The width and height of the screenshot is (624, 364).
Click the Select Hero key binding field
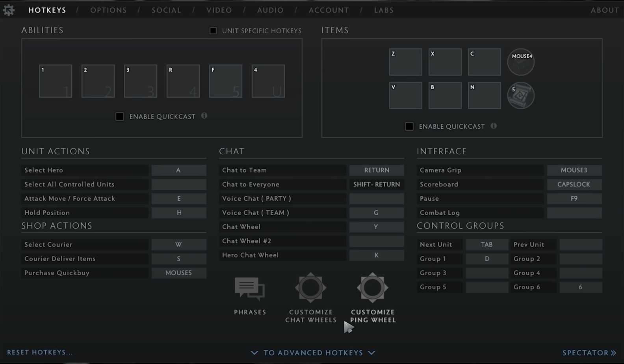coord(178,170)
